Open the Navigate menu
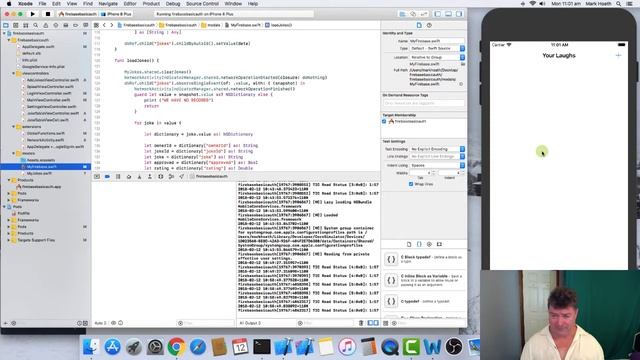Viewport: 640px width, 360px height. point(108,4)
